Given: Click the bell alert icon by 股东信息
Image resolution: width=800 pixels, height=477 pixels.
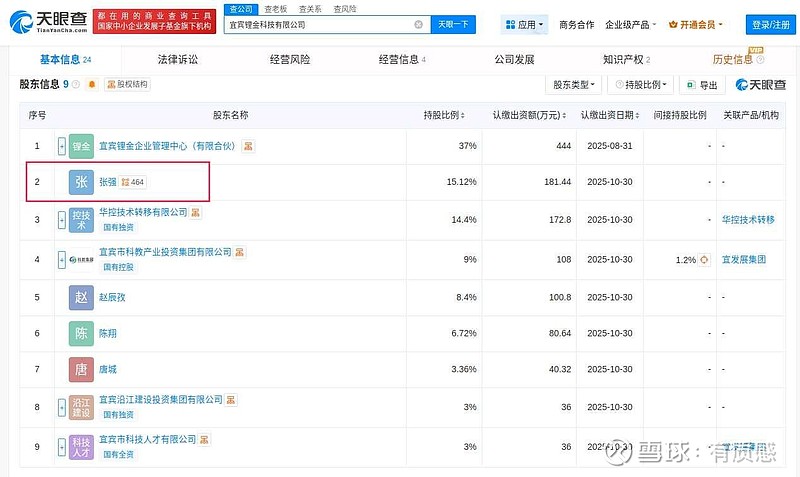Looking at the screenshot, I should 92,84.
